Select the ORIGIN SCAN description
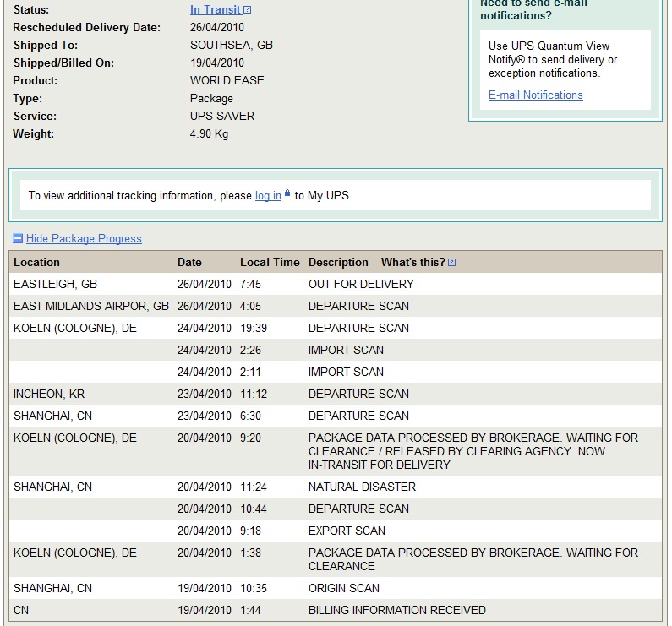The height and width of the screenshot is (626, 672). point(344,588)
